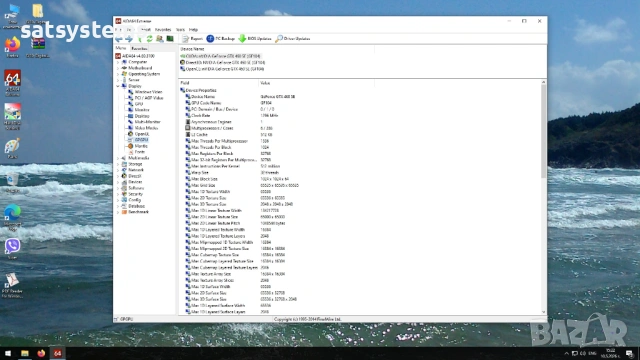Open the Help menu
This screenshot has width=640, height=360.
point(193,30)
